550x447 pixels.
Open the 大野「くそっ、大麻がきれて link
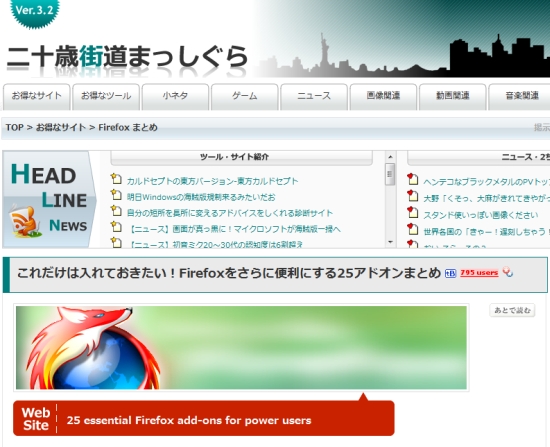pyautogui.click(x=487, y=199)
